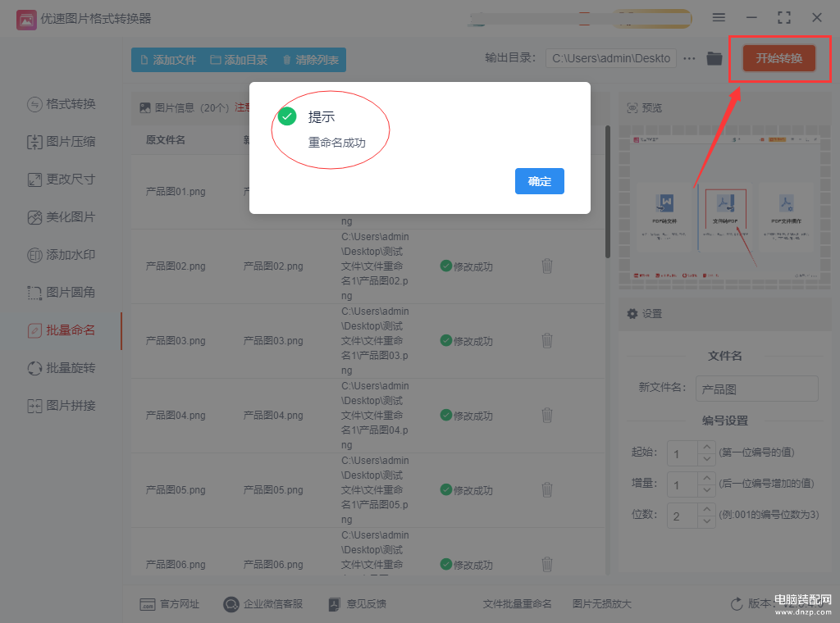
Task: Select 更改尺寸 in the sidebar
Action: click(61, 180)
